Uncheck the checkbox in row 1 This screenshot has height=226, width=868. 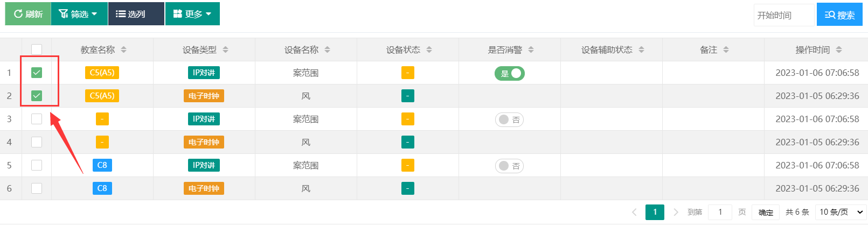(x=37, y=73)
